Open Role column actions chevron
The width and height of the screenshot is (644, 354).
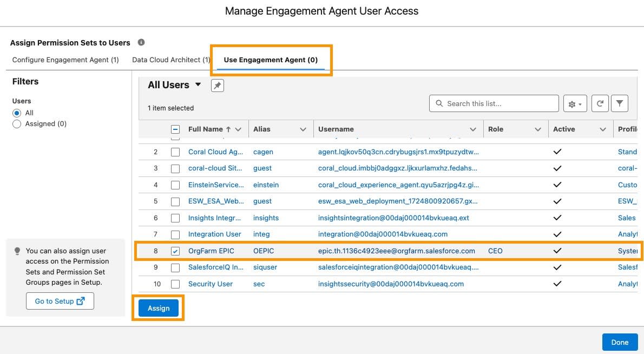538,129
